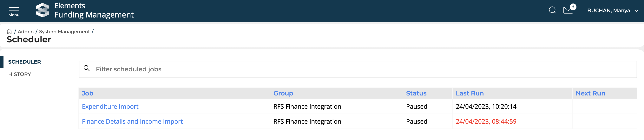Open the header search magnifier icon
The image size is (644, 140).
coord(552,10)
